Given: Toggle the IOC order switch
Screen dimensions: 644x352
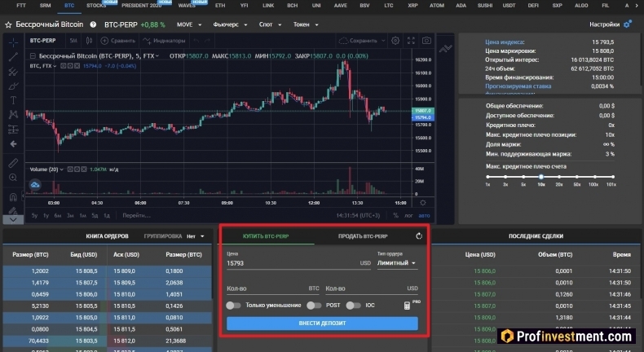Looking at the screenshot, I should tap(353, 306).
